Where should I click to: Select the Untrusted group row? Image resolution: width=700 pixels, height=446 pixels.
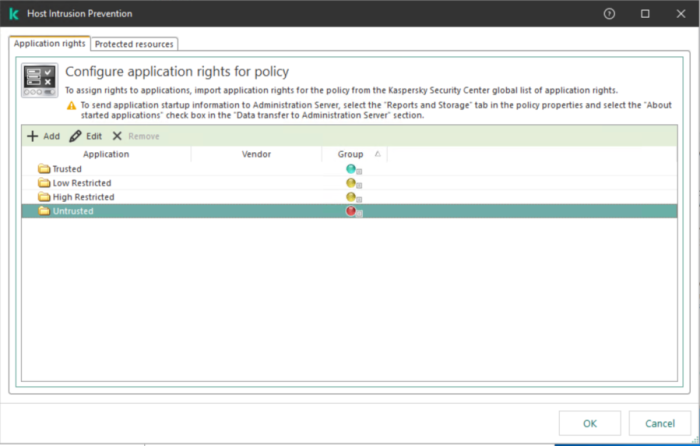tap(349, 211)
